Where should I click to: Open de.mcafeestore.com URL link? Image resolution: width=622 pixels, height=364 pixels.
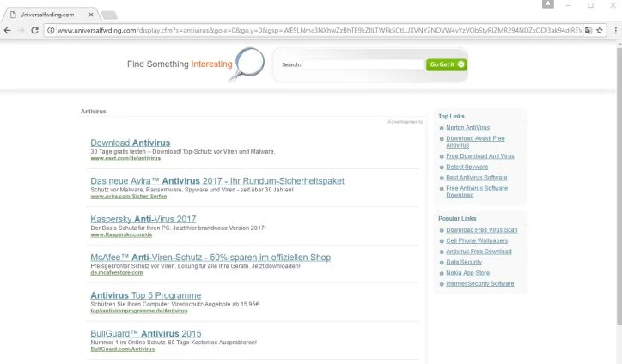click(117, 273)
